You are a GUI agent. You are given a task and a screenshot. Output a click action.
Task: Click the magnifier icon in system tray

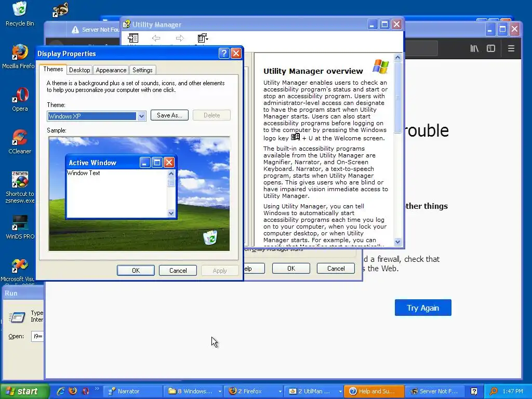(494, 391)
